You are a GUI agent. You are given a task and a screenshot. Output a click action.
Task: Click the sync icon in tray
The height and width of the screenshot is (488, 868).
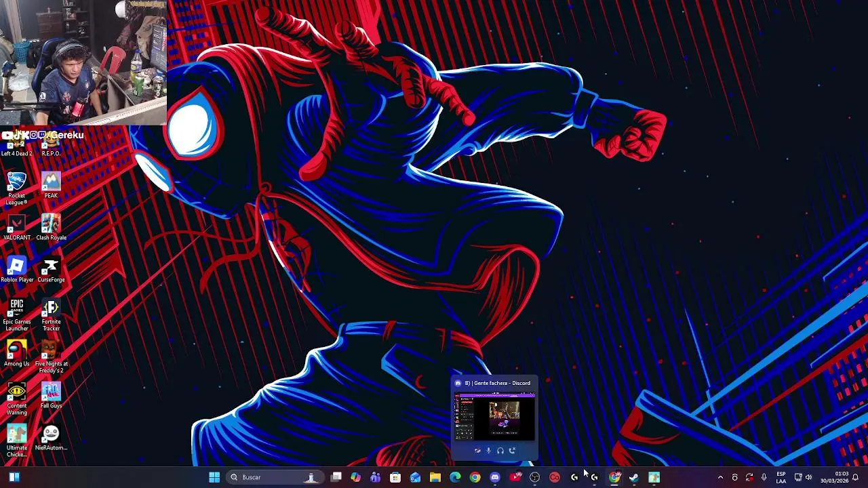pos(749,477)
